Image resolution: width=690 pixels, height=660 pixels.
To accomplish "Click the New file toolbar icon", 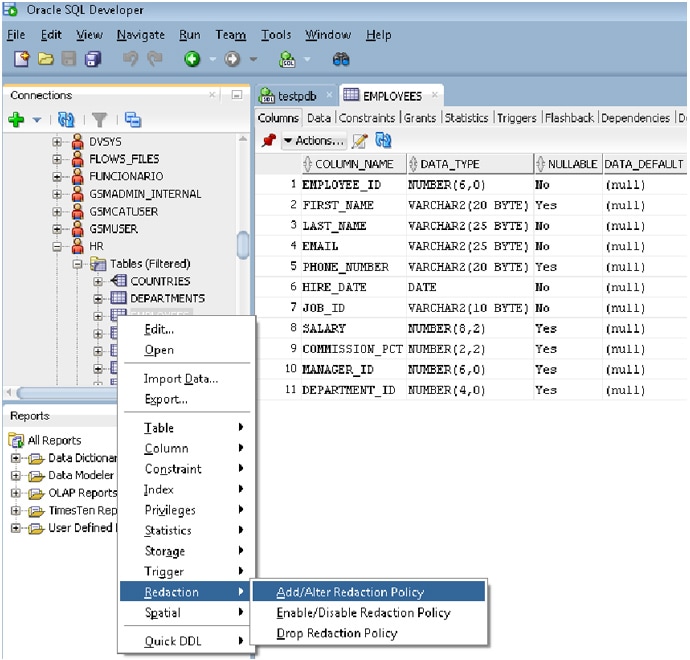I will point(22,60).
